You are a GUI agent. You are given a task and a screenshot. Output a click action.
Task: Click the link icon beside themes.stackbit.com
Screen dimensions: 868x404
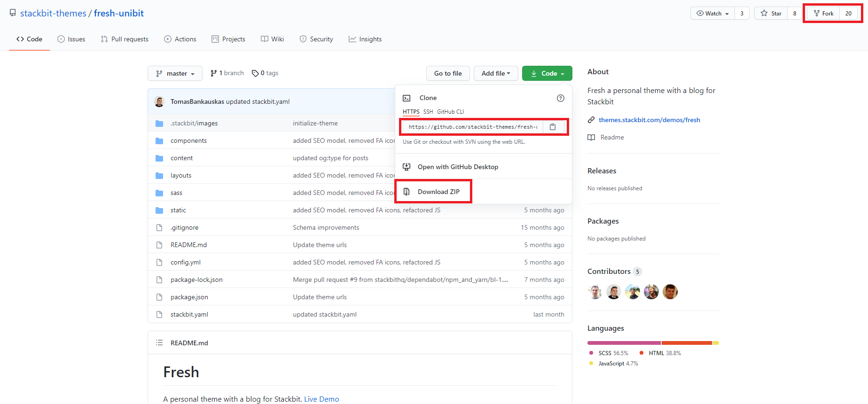tap(591, 120)
